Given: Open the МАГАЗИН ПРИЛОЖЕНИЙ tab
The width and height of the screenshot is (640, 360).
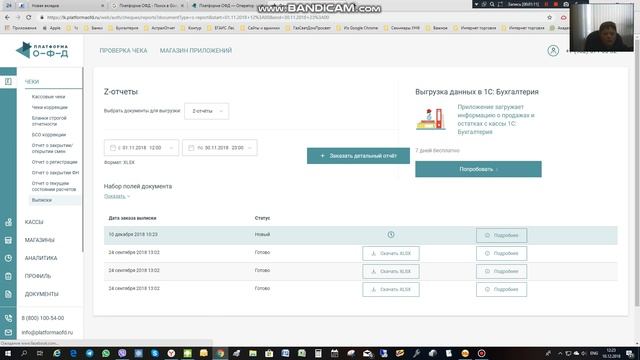Looking at the screenshot, I should point(196,51).
